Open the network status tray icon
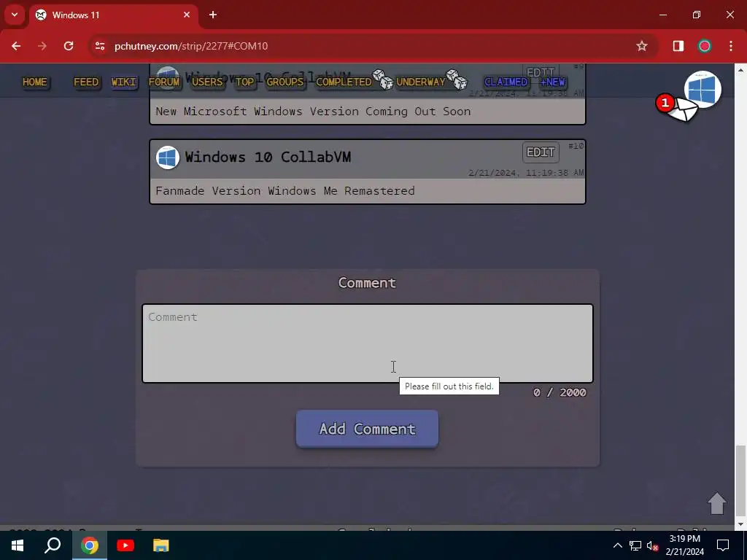This screenshot has height=560, width=747. [635, 545]
